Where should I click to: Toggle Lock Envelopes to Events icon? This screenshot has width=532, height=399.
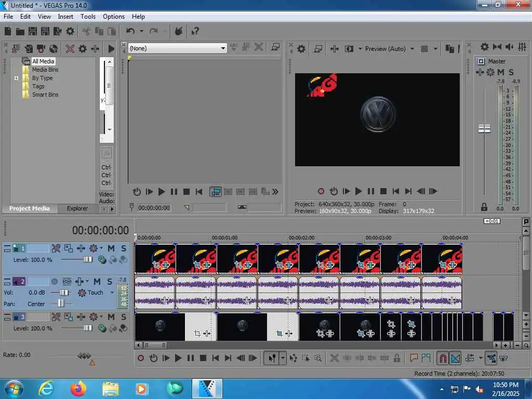coord(491,358)
